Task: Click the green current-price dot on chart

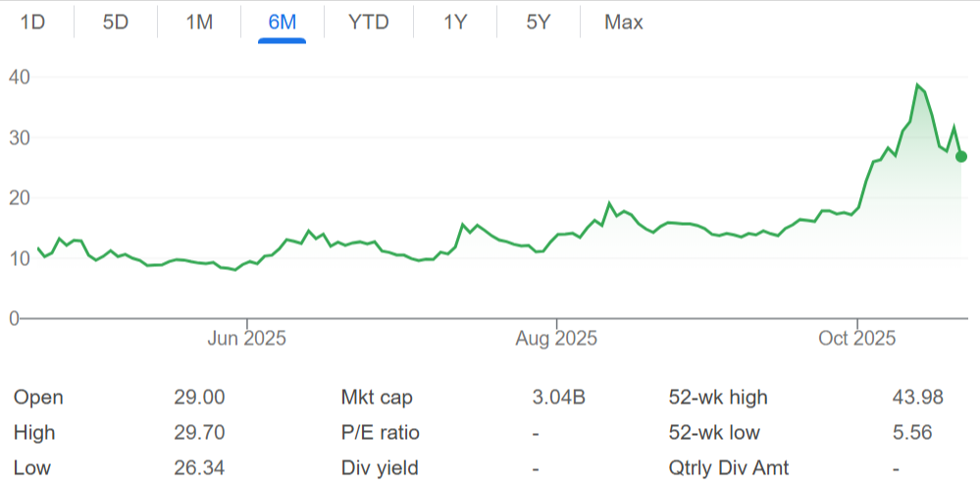Action: click(961, 156)
